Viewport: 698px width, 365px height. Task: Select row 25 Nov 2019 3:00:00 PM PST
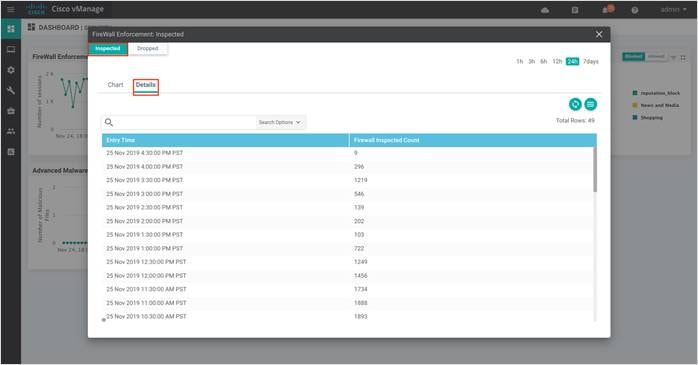point(348,194)
